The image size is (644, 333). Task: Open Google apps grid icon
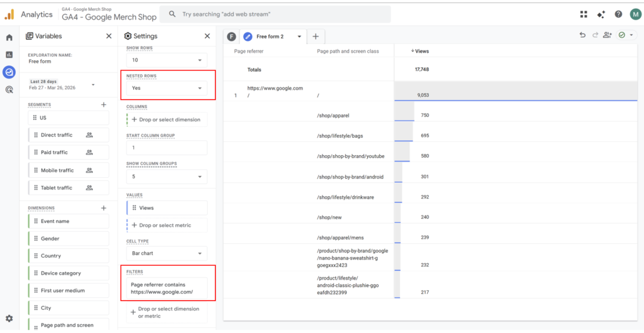tap(584, 14)
